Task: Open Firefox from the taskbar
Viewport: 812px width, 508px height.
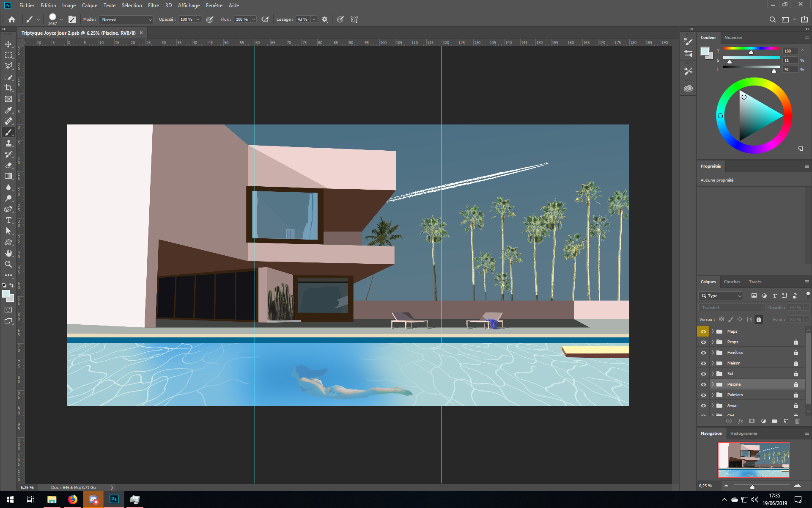Action: click(73, 500)
